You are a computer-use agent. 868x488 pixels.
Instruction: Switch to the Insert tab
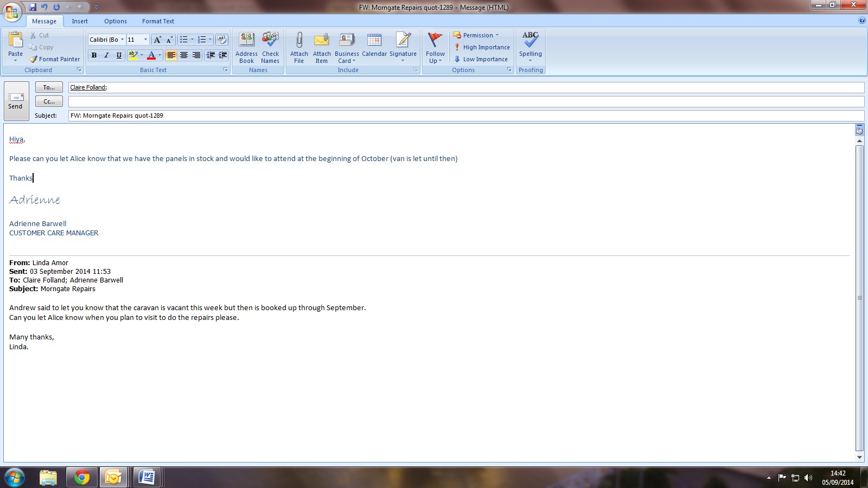point(80,21)
